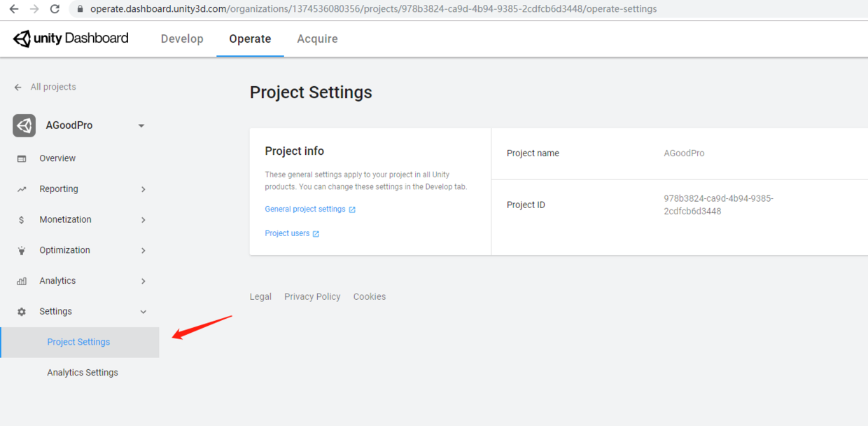This screenshot has height=426, width=868.
Task: Collapse the Settings section
Action: pyautogui.click(x=143, y=312)
